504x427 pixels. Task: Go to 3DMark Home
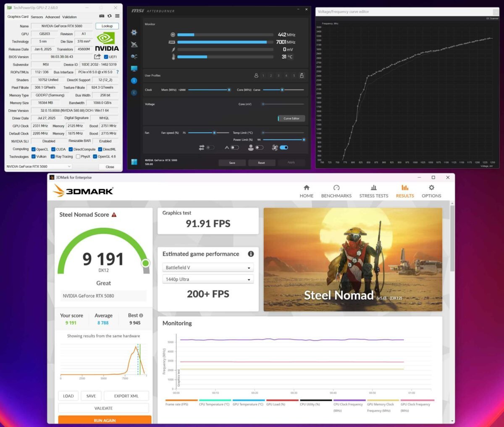[307, 192]
